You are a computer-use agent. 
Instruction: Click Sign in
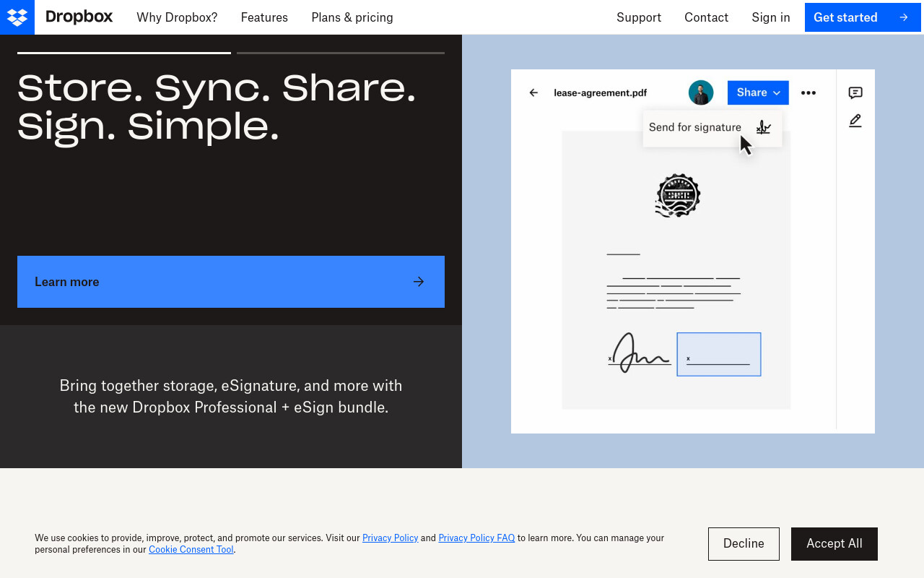tap(771, 17)
